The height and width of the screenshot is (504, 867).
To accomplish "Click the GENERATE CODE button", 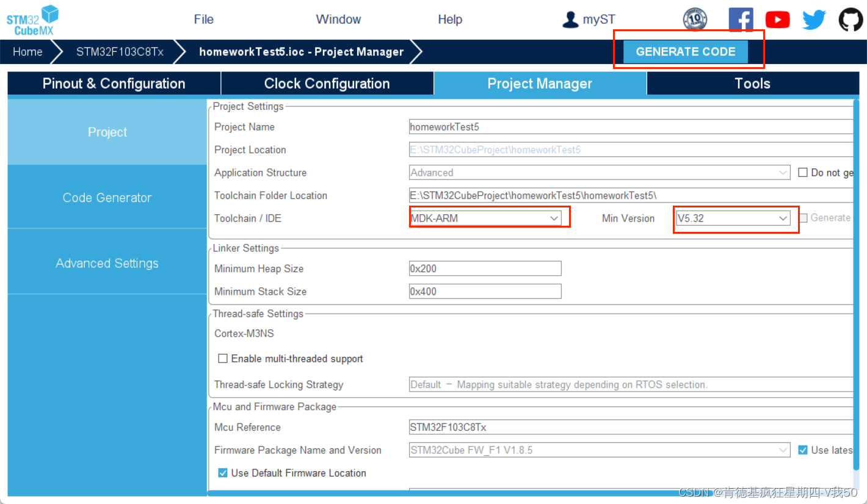I will (686, 52).
